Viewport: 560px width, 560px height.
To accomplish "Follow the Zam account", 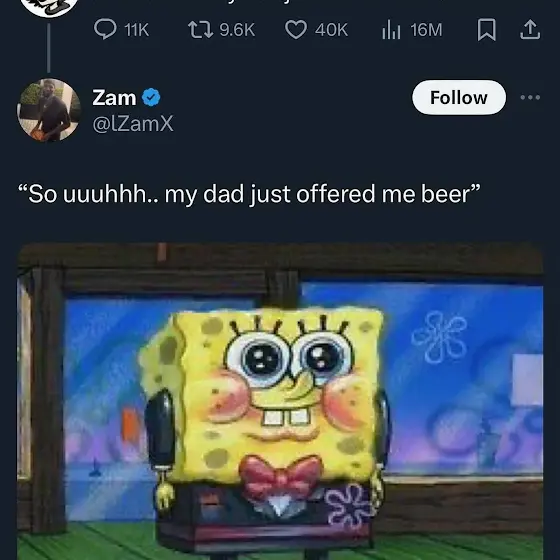I will click(x=459, y=98).
